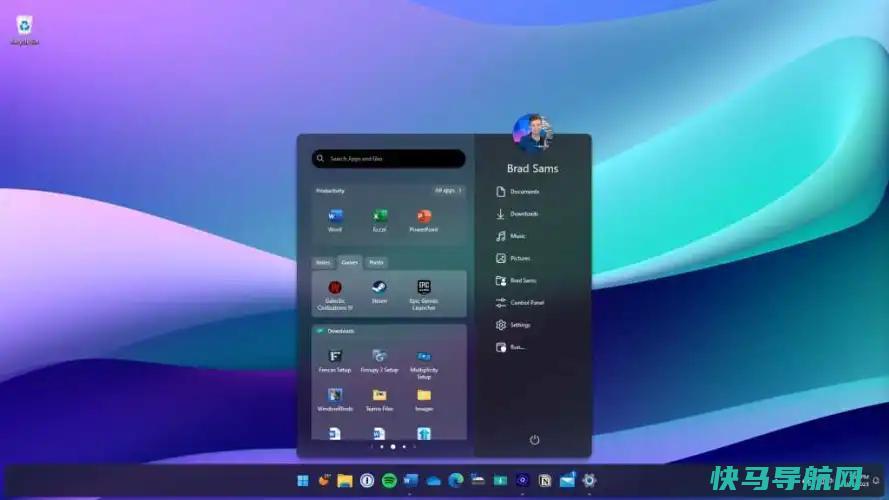Click the Brad Sams account name
The height and width of the screenshot is (500, 889).
[532, 168]
